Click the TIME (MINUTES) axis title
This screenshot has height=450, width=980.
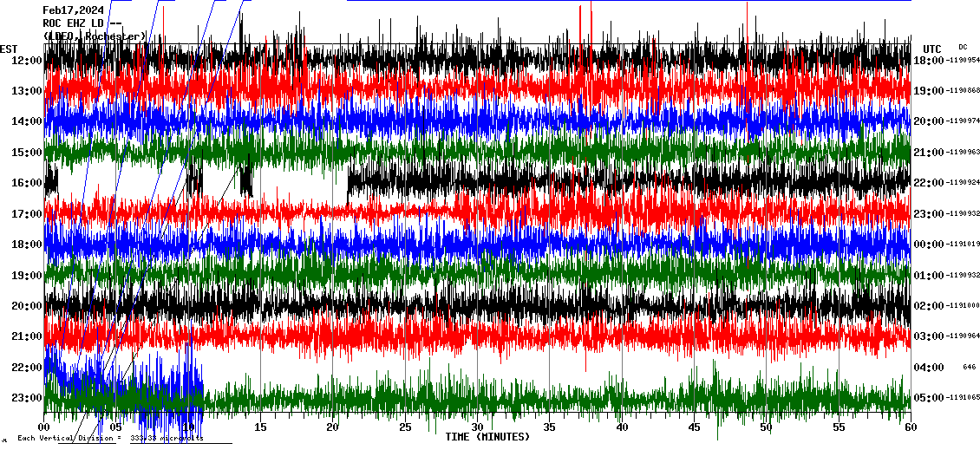(x=487, y=437)
